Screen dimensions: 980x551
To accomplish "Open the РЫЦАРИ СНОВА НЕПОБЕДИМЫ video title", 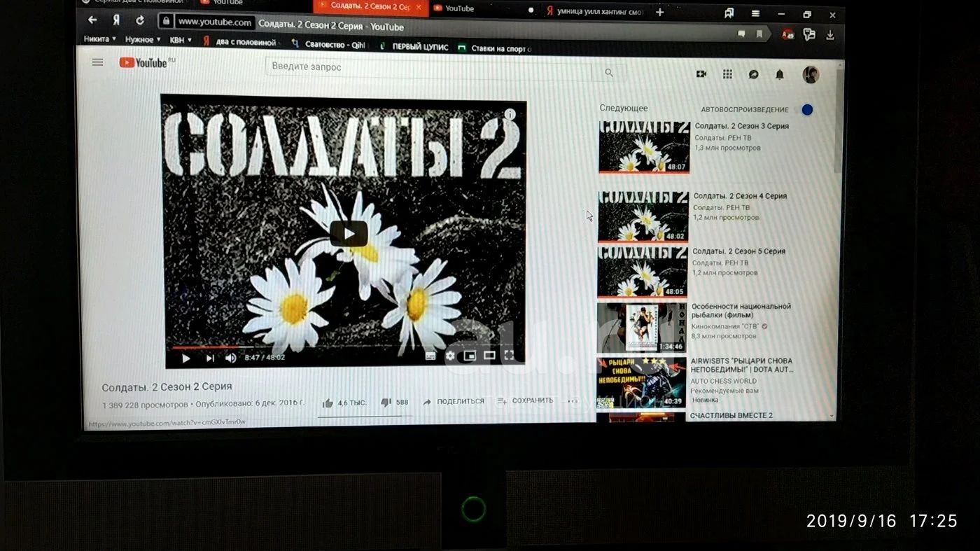I will [741, 365].
